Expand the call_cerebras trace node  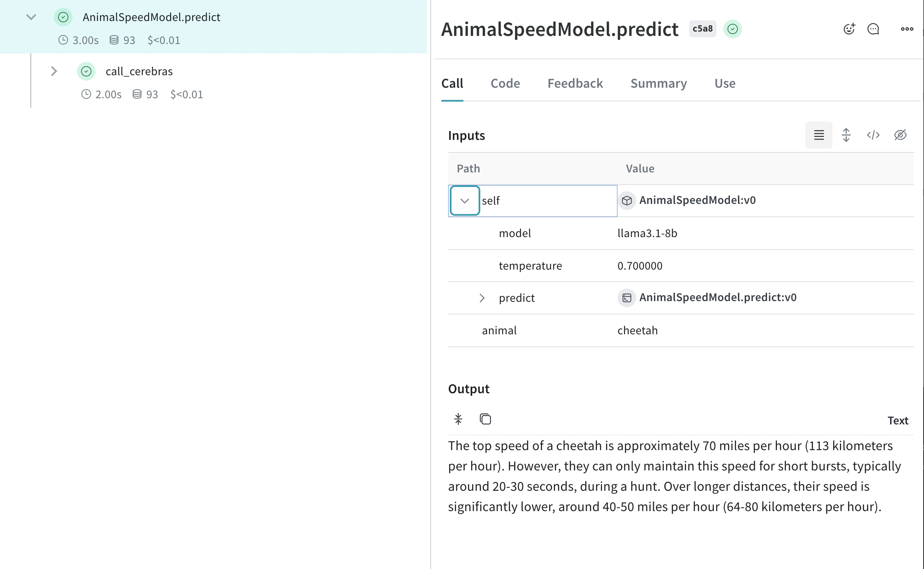[x=54, y=71]
